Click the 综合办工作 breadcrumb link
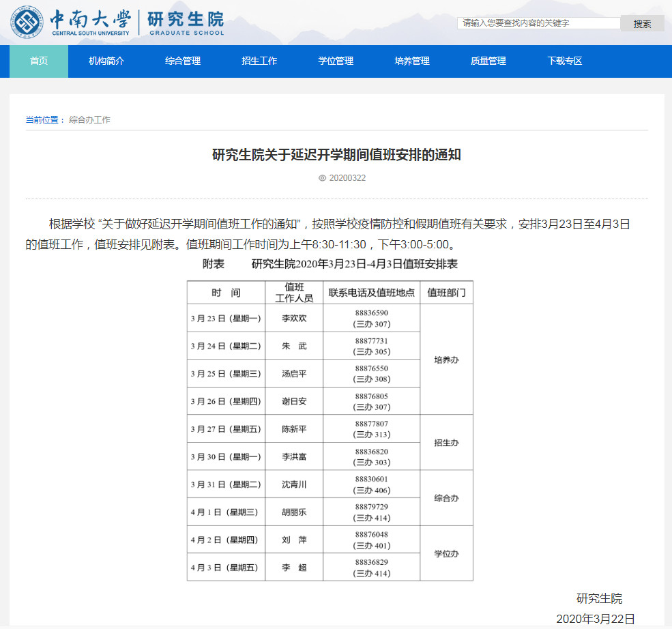The width and height of the screenshot is (672, 629). 89,120
